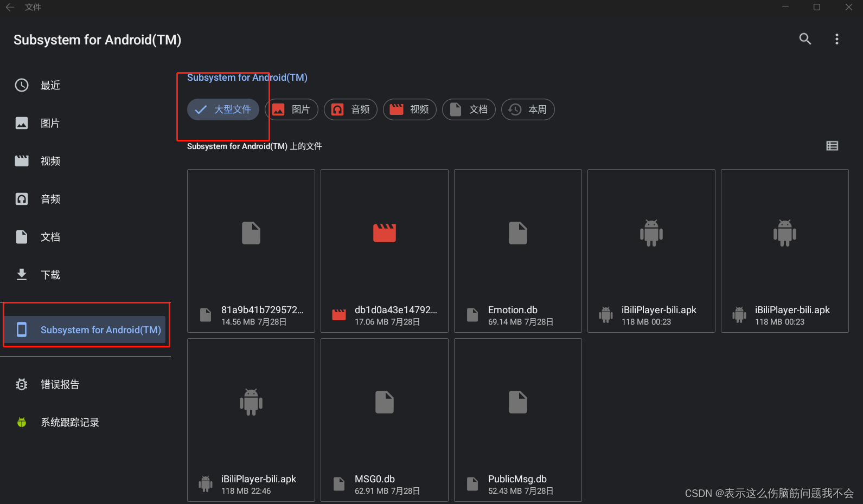863x504 pixels.
Task: Click the clapperboard icon next to sidebar 视频
Action: (x=22, y=161)
